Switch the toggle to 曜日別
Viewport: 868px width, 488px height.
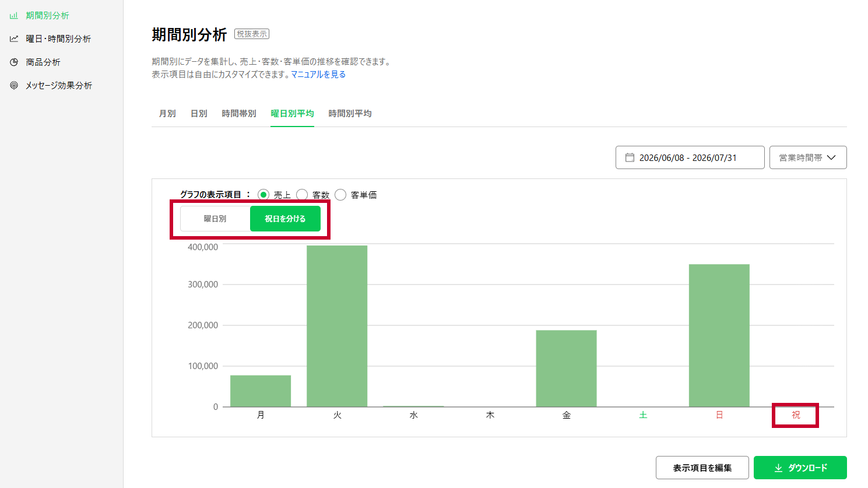(x=215, y=219)
